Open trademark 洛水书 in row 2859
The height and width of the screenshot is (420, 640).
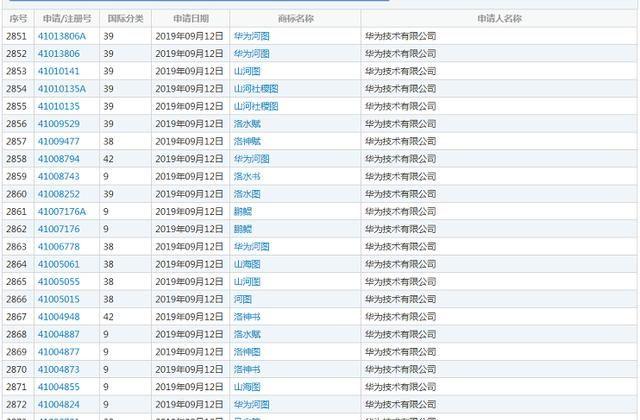pos(247,177)
